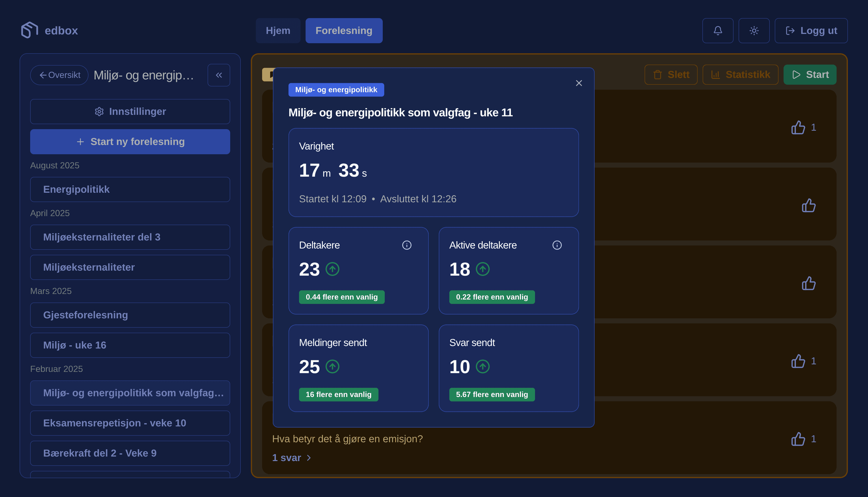This screenshot has height=497, width=868.
Task: Click info icon next to Deltakere
Action: coord(407,245)
